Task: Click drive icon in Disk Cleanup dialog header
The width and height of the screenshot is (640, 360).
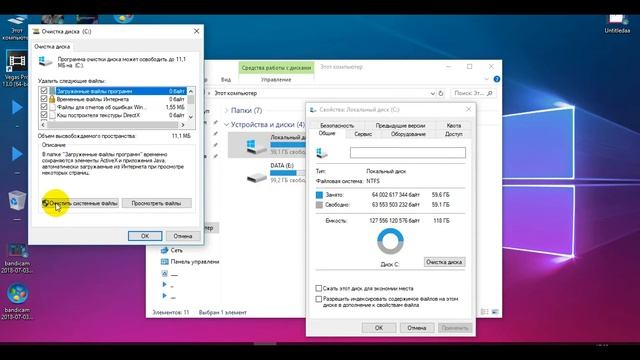Action: [45, 62]
